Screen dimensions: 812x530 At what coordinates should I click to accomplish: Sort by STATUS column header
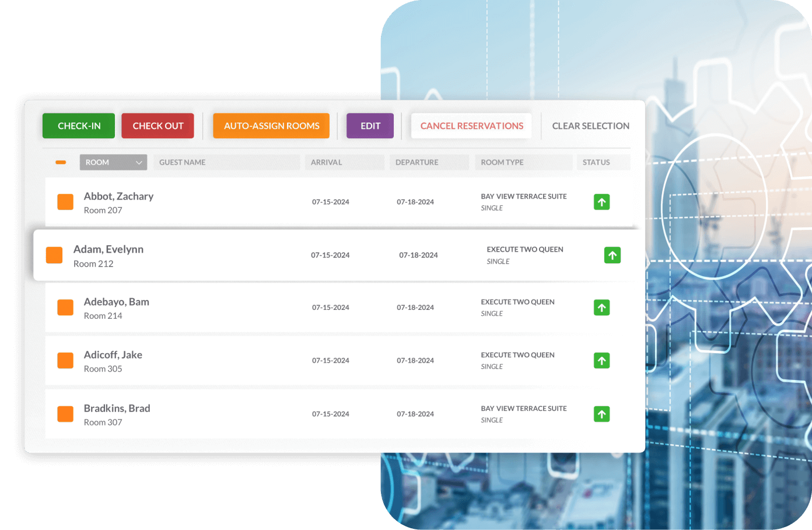[603, 162]
